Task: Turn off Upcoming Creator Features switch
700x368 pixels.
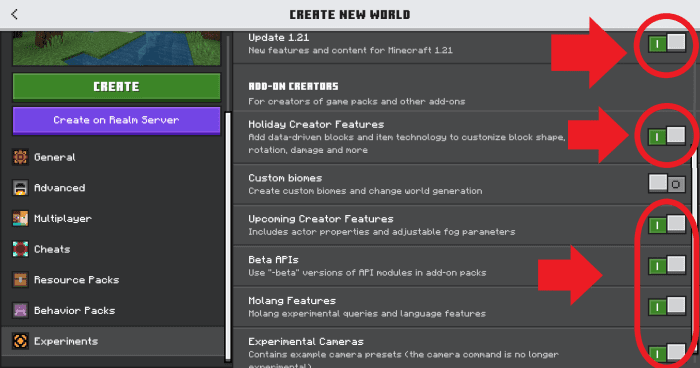Action: (x=667, y=225)
